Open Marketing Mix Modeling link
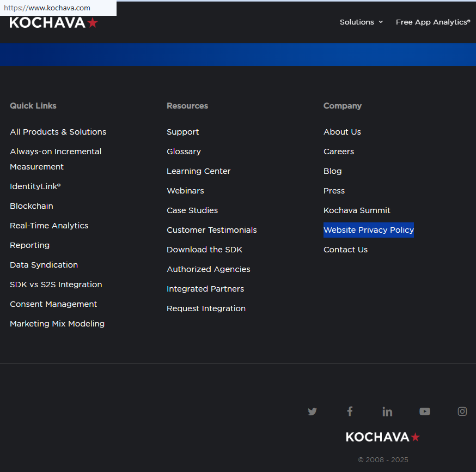 click(57, 324)
